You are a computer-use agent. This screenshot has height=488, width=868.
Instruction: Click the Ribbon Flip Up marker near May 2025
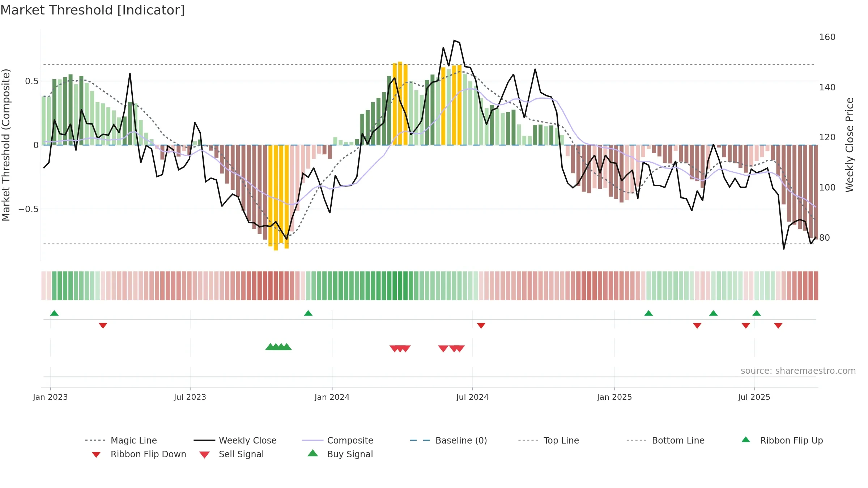pos(714,313)
